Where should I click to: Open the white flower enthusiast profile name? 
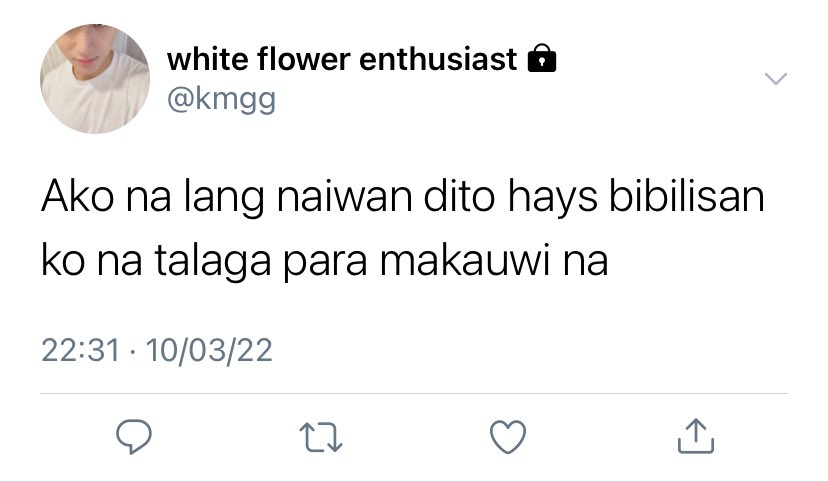342,59
